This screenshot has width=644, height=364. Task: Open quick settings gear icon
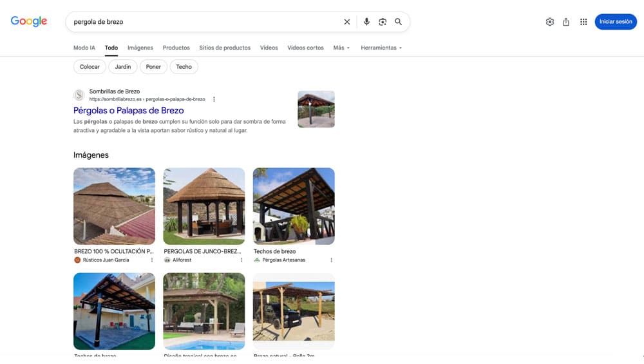[x=550, y=22]
